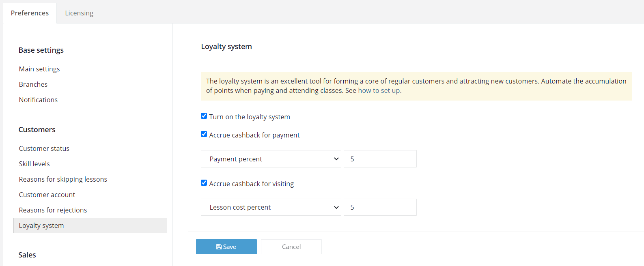
Task: Switch to the Licensing tab
Action: [x=79, y=13]
